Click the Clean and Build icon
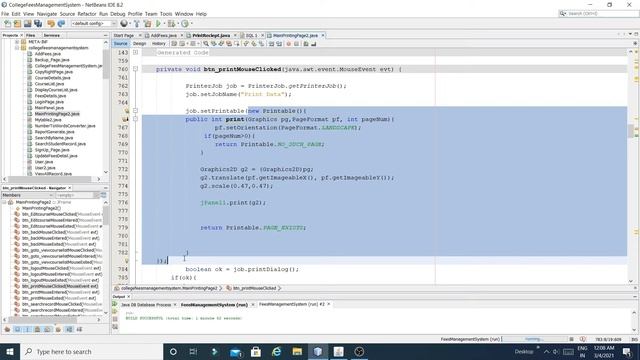The width and height of the screenshot is (640, 360). pos(147,24)
